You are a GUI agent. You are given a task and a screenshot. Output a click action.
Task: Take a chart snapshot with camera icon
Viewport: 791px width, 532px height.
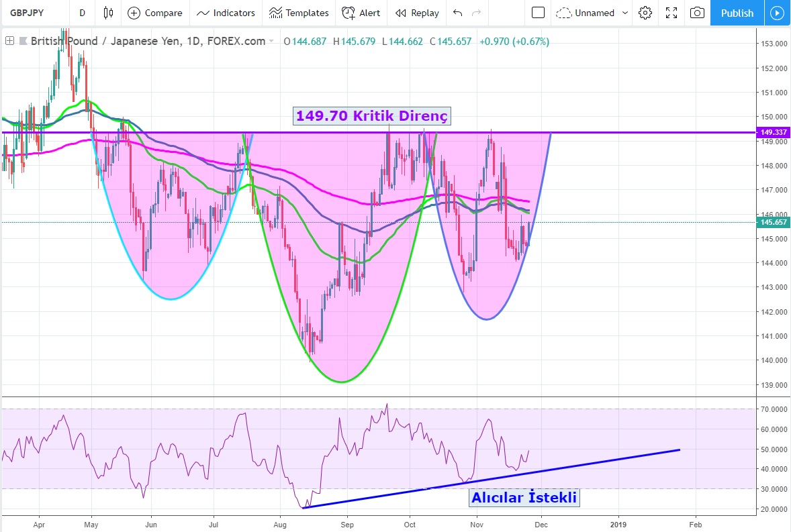(x=698, y=13)
